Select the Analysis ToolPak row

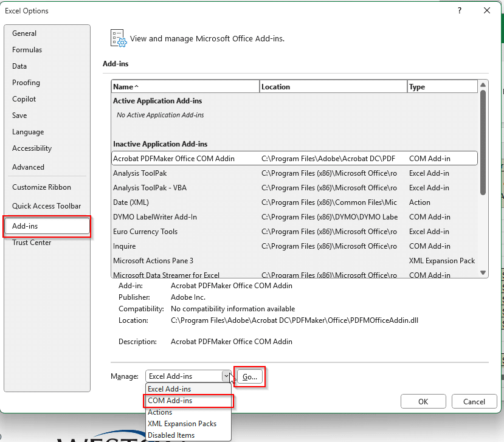[x=294, y=173]
